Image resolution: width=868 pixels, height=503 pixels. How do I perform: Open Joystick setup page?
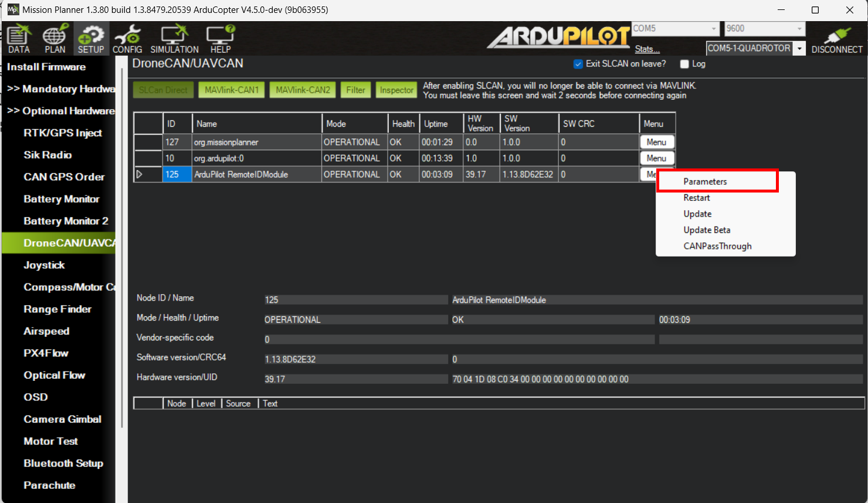click(x=44, y=265)
